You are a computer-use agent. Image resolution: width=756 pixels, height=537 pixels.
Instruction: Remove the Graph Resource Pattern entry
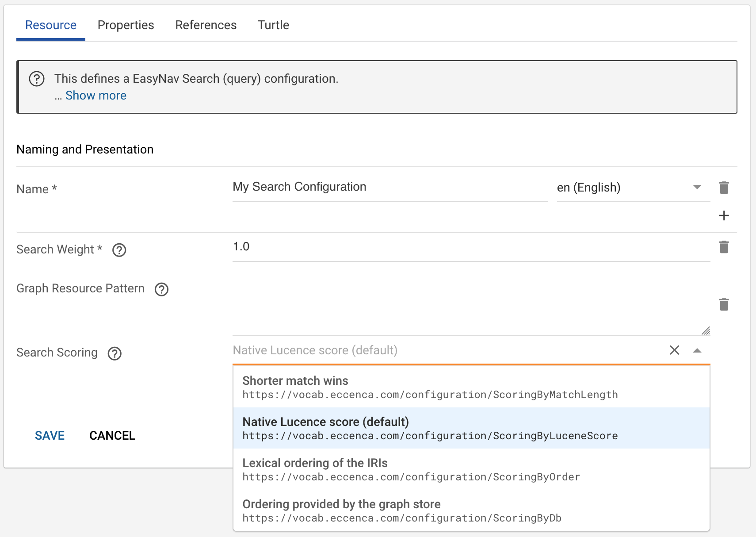point(724,304)
